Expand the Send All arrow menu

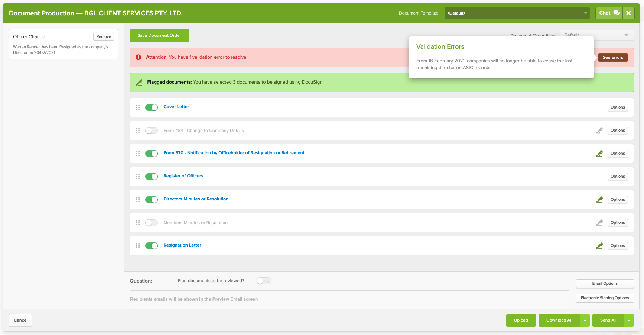click(629, 320)
